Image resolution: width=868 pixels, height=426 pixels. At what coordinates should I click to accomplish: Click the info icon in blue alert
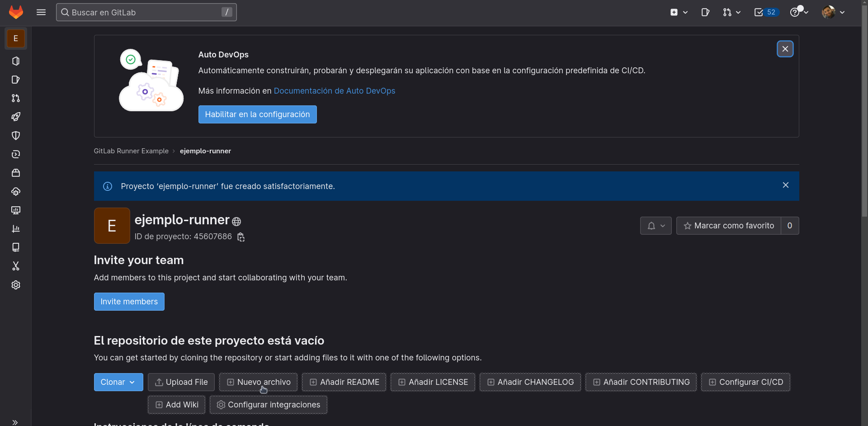pyautogui.click(x=108, y=186)
